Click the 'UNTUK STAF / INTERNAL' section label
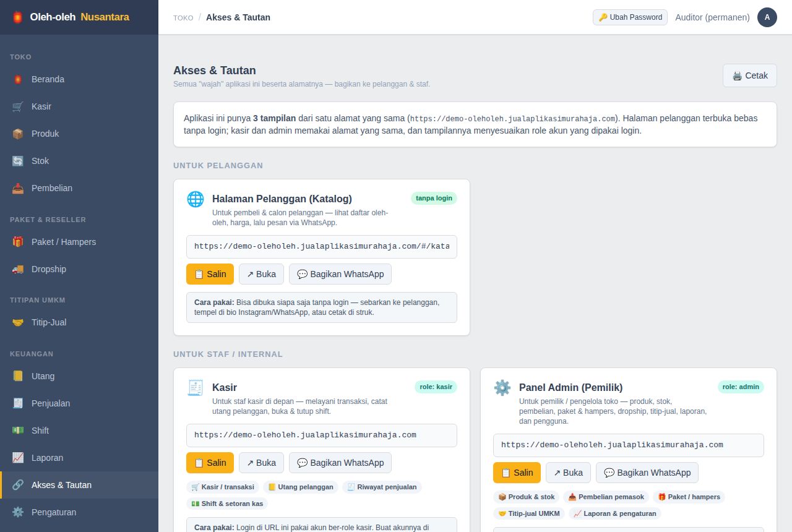This screenshot has height=532, width=792. click(x=228, y=354)
